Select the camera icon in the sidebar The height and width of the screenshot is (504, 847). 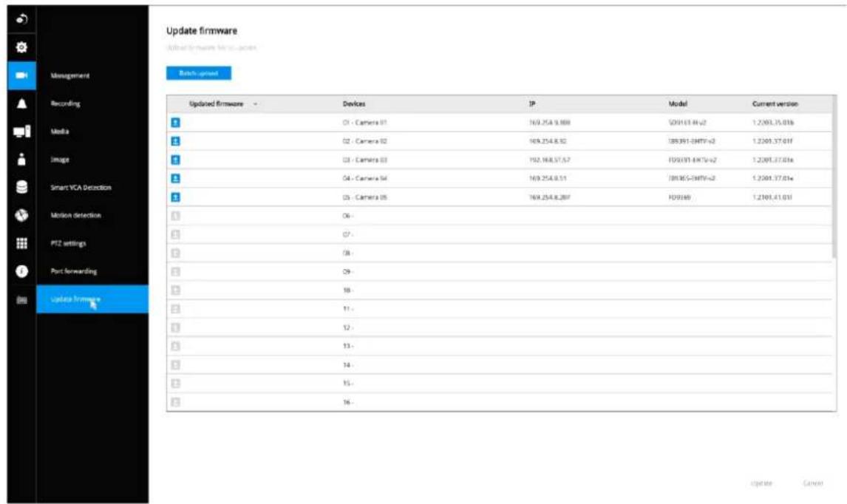pos(21,75)
